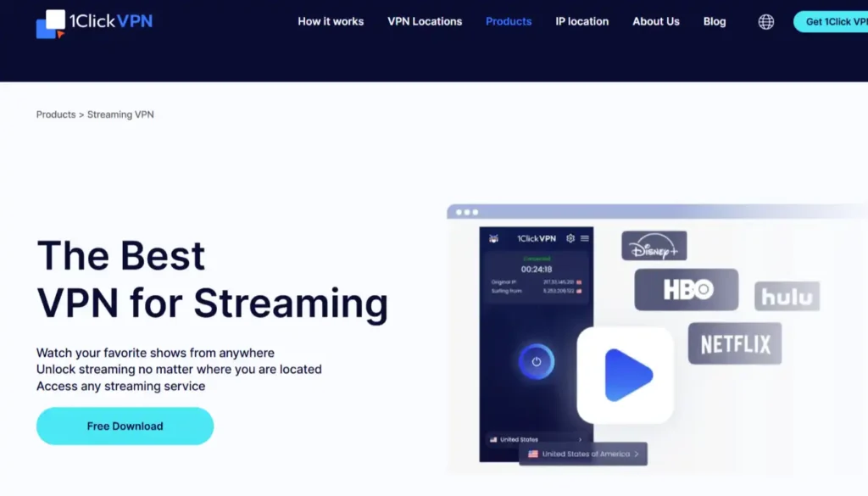Open the How it works menu item
Viewport: 868px width, 496px height.
(331, 22)
